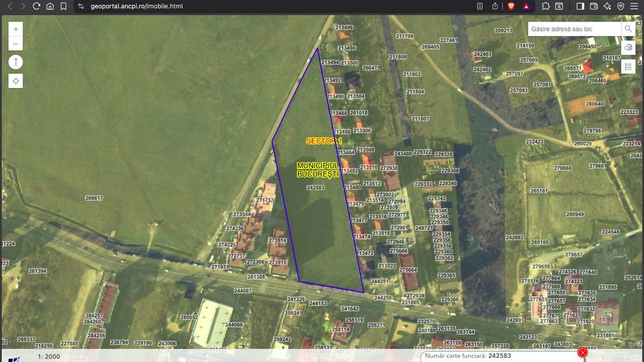View site information icon in address bar

pyautogui.click(x=81, y=6)
